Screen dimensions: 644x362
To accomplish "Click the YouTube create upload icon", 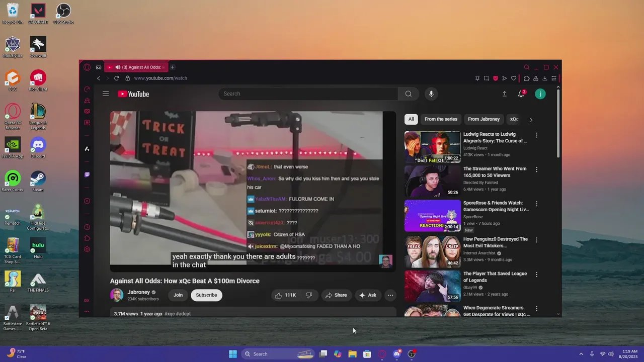I will (x=504, y=94).
